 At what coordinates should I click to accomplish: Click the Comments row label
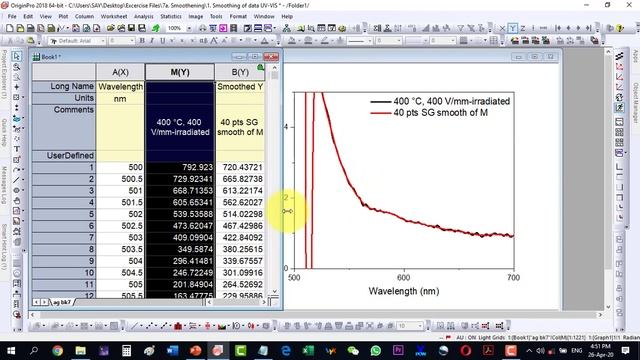64,127
